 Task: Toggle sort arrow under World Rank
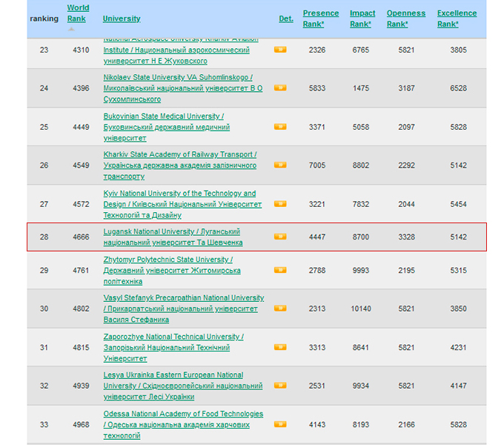point(71,29)
